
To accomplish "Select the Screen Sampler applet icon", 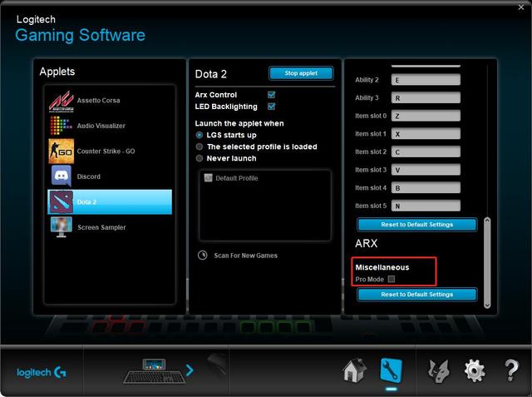I will coord(61,227).
